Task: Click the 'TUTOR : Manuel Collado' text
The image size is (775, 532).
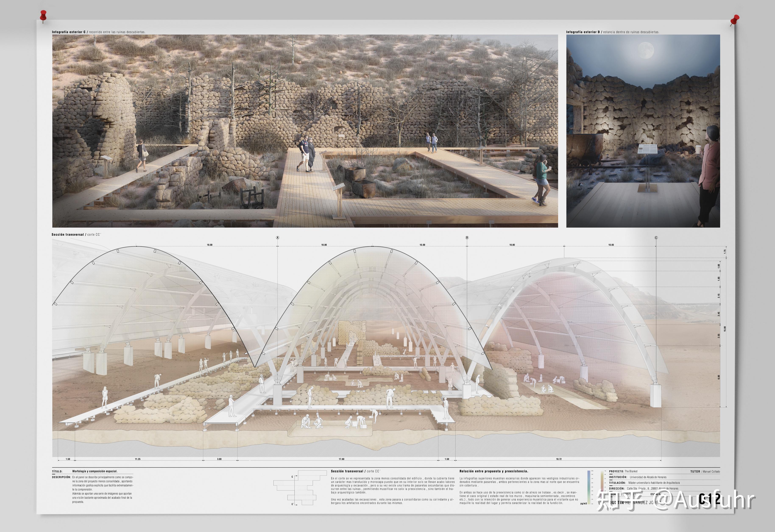Action: pos(705,471)
